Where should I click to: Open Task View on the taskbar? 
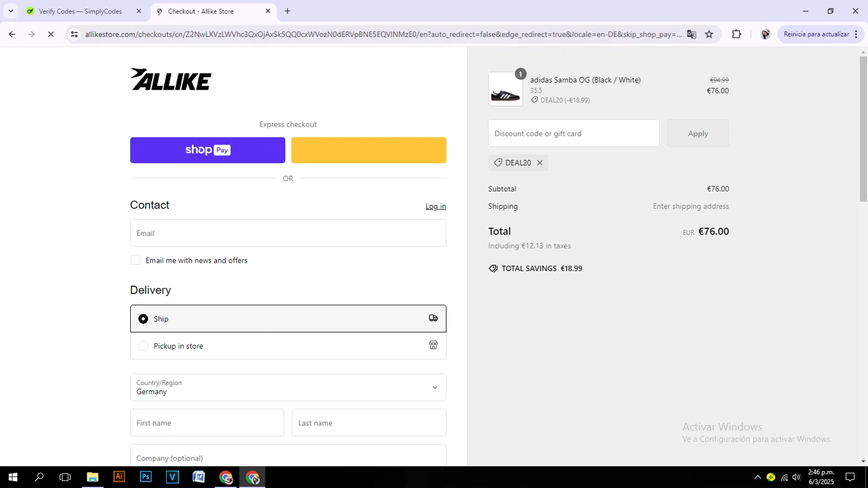65,477
